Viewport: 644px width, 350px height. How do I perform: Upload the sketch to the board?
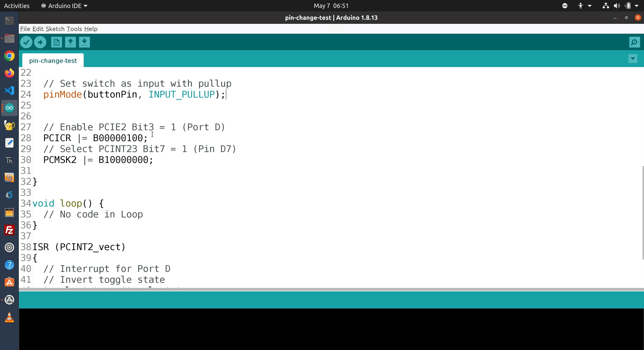tap(40, 42)
